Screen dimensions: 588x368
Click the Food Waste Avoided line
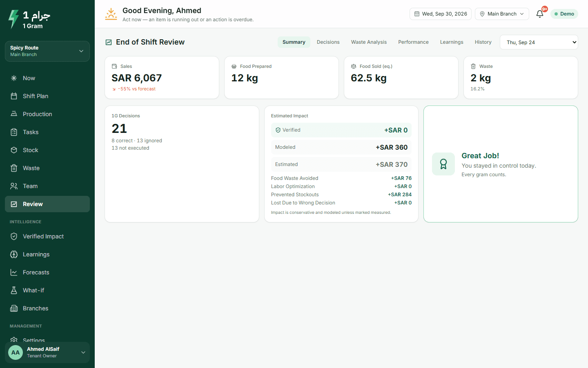point(341,178)
